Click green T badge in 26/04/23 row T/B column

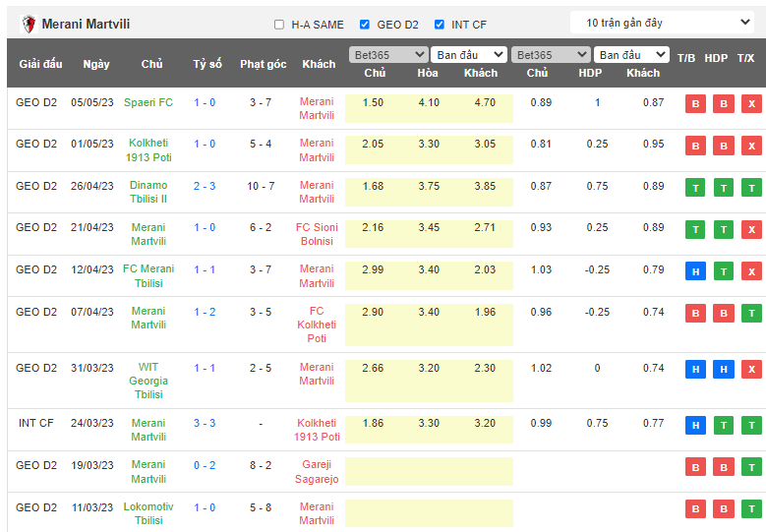click(695, 188)
